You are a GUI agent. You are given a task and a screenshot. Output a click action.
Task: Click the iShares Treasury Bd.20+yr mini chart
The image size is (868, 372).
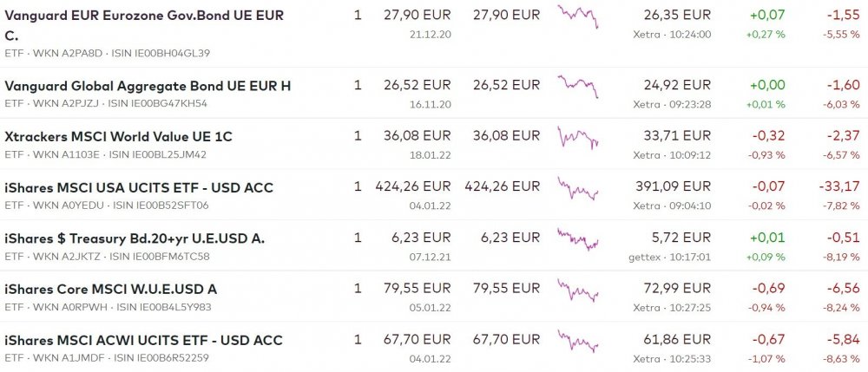[x=578, y=239]
